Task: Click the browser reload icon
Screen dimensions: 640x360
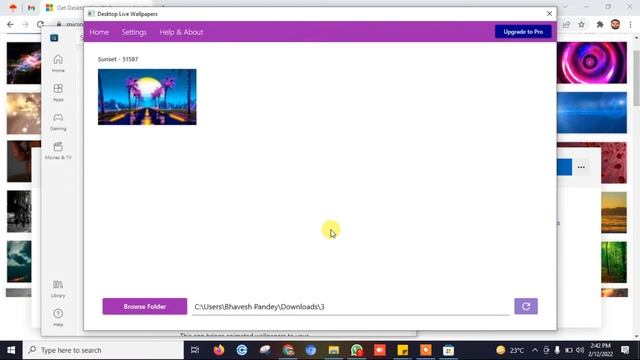Action: click(x=40, y=24)
